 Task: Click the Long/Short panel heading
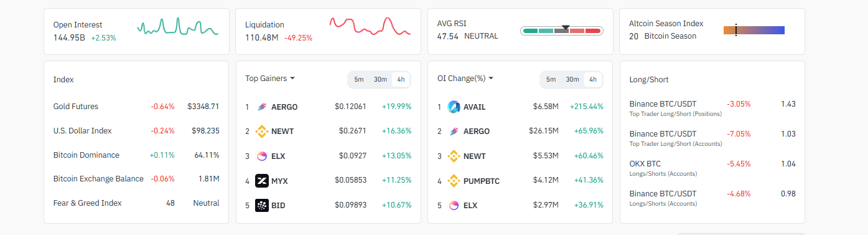pos(649,80)
